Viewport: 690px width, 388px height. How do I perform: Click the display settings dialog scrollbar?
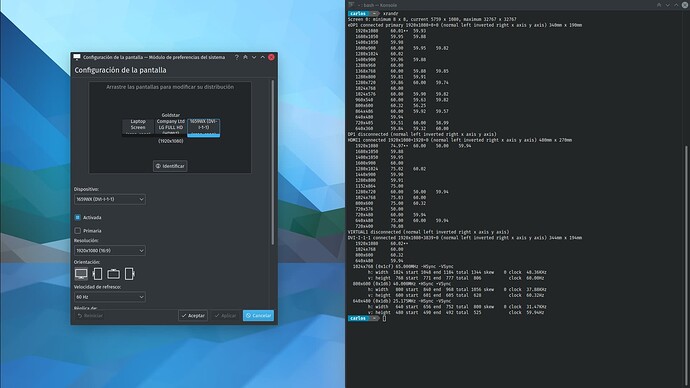coord(273,163)
